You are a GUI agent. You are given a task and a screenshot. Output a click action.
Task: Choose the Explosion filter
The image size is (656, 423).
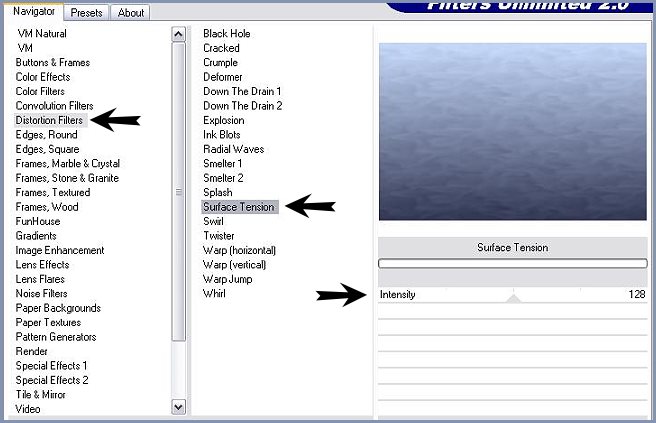pos(223,120)
